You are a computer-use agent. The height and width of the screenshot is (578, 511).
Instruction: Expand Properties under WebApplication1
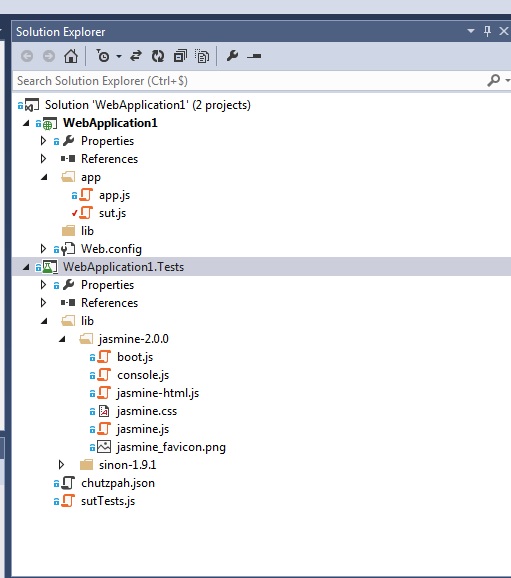click(x=43, y=141)
